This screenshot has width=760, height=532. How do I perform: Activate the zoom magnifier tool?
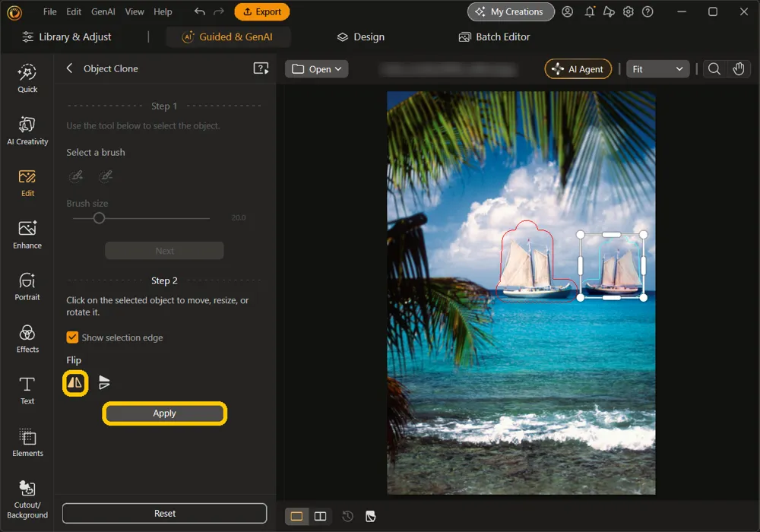pos(714,69)
